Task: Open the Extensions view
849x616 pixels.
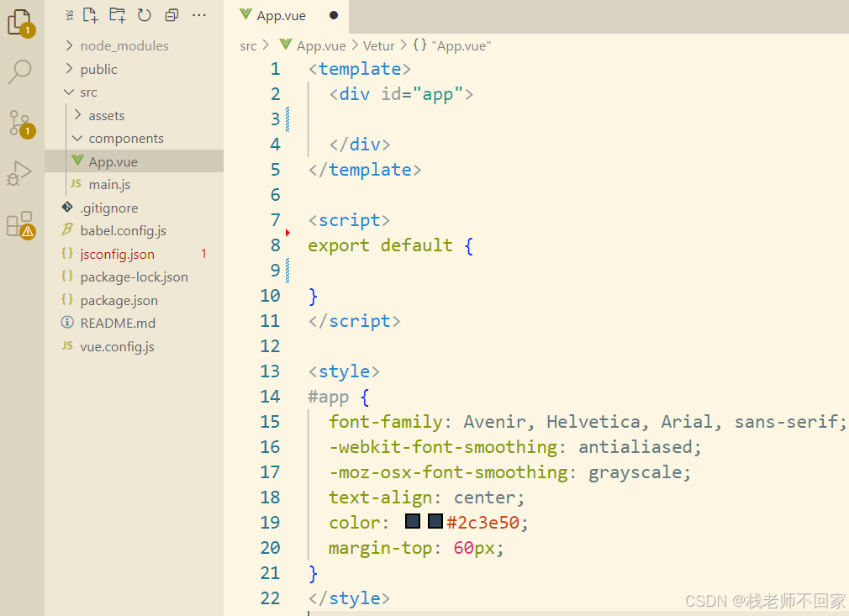Action: coord(20,224)
